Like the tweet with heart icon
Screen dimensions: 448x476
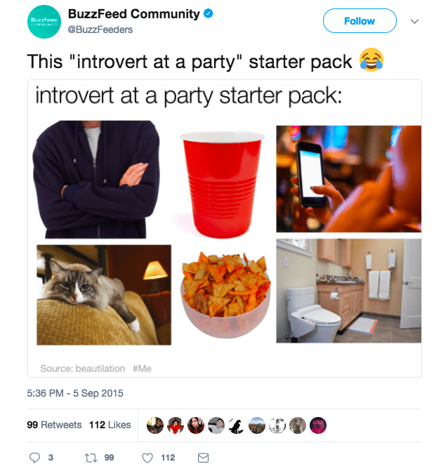[147, 458]
